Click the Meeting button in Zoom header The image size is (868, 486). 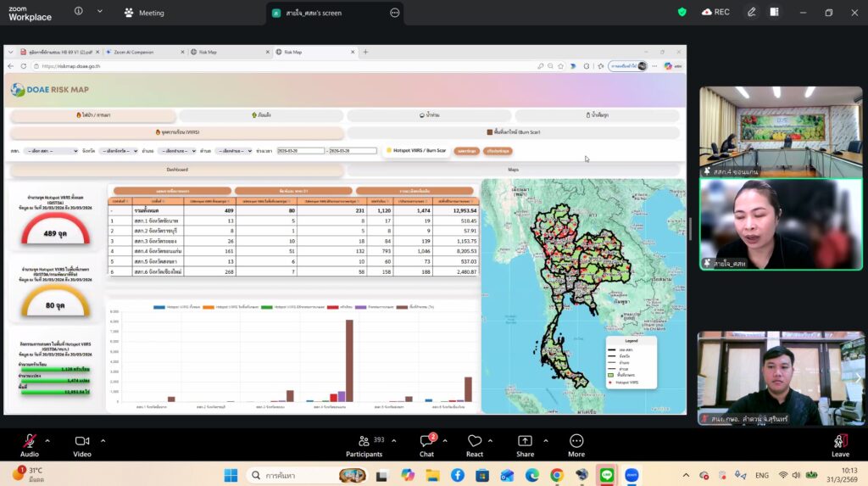[x=145, y=13]
